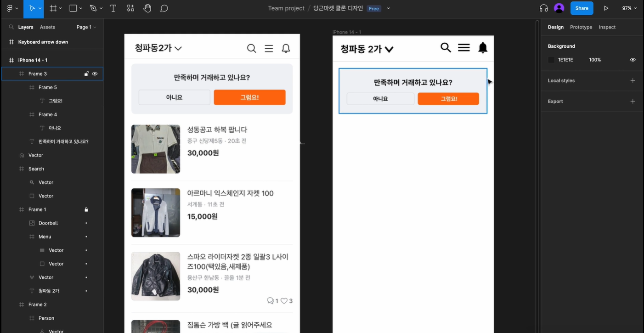Select the Rectangle shape tool
Image resolution: width=644 pixels, height=333 pixels.
(x=73, y=8)
